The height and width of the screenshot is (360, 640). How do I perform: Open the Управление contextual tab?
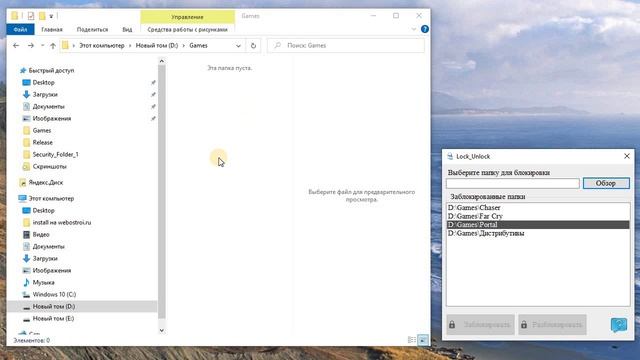187,17
